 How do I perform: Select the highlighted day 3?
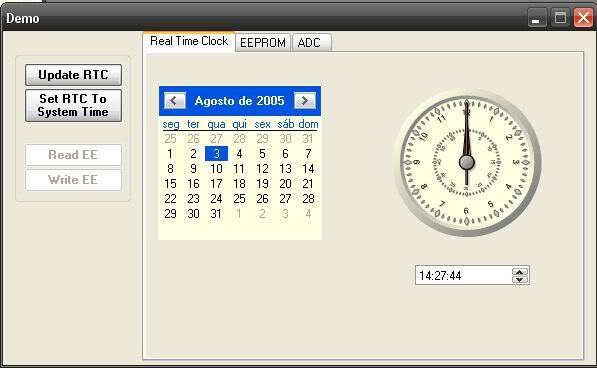[216, 154]
